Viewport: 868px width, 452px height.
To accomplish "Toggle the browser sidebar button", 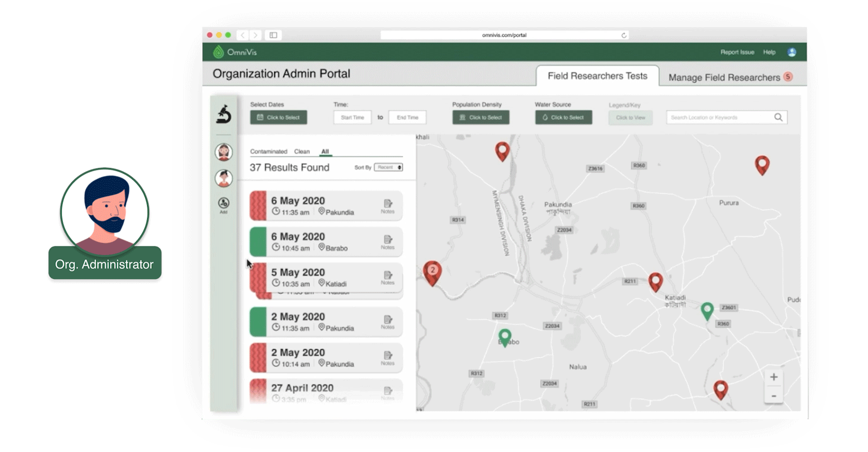I will [x=274, y=35].
